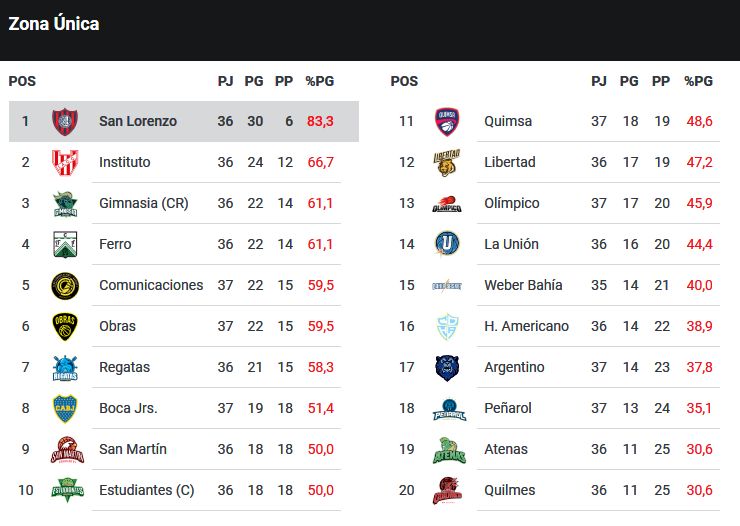Select the Argentino bear logo
The height and width of the screenshot is (526, 740).
coord(447,367)
